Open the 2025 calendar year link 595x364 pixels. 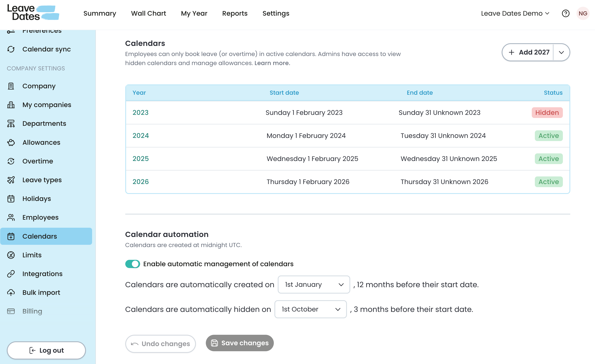pyautogui.click(x=141, y=159)
